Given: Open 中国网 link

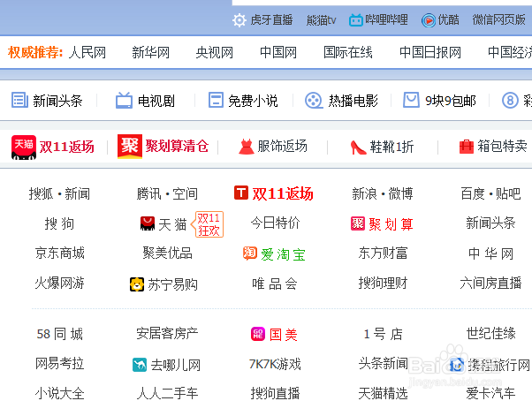Looking at the screenshot, I should coord(278,52).
